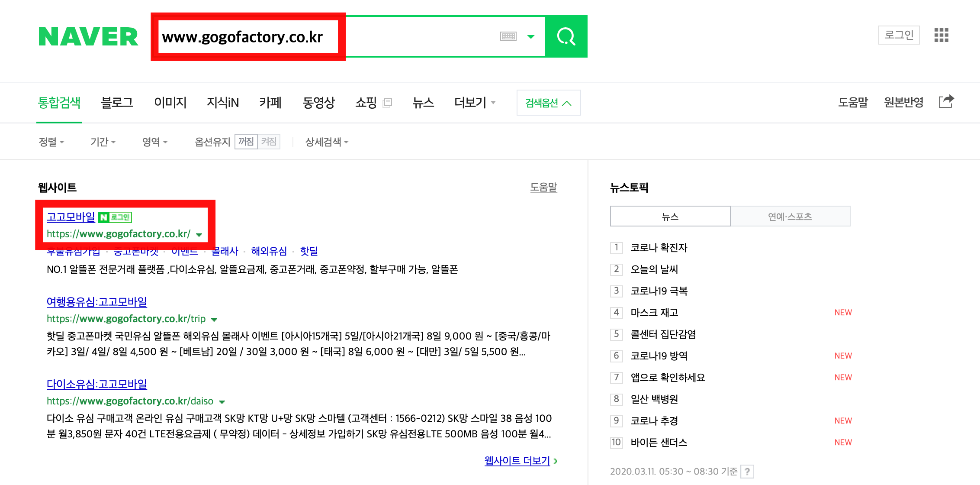
Task: Switch news topic to 연예·스포츠
Action: 790,216
